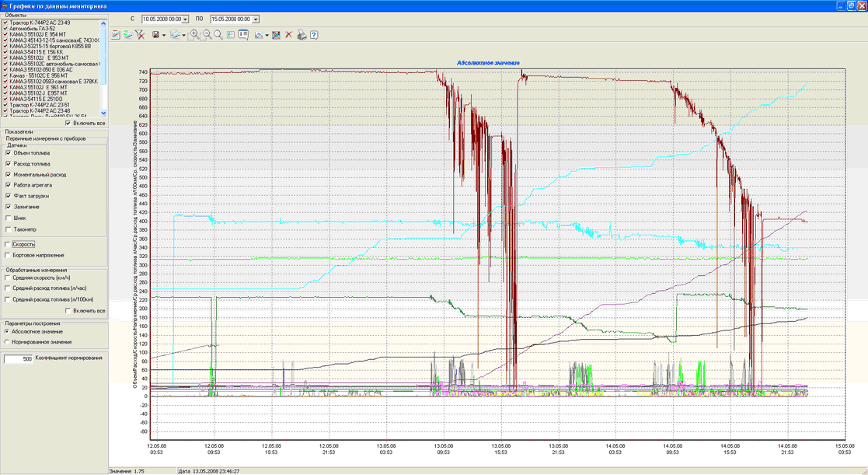Click the zoom in magnifier icon
The width and height of the screenshot is (868, 475).
tap(194, 35)
